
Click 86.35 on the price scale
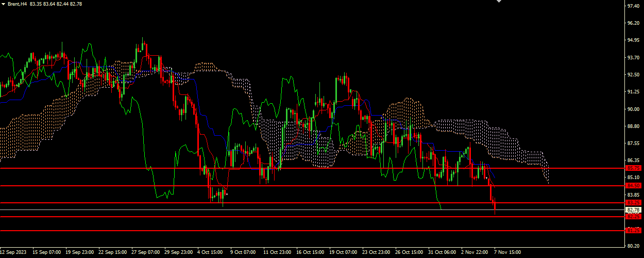point(633,160)
